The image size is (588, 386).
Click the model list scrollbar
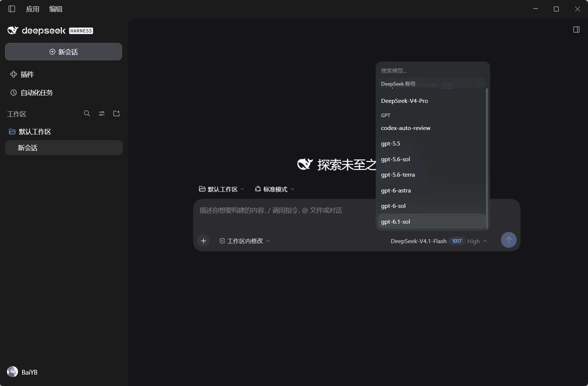[487, 158]
